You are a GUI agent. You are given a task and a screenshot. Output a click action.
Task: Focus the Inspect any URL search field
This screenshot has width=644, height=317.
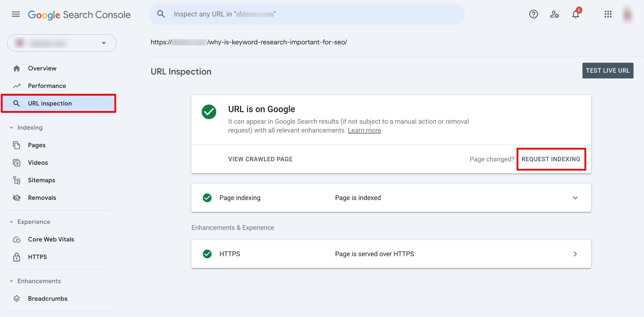(x=307, y=14)
